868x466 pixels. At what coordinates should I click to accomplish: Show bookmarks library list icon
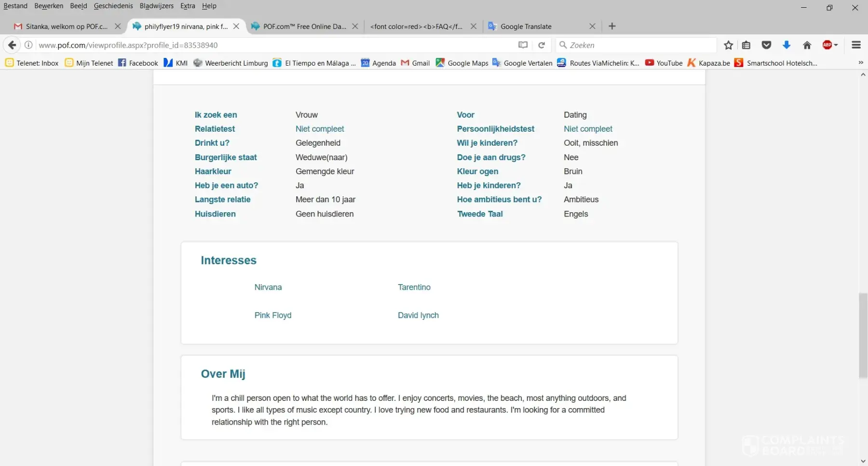(x=746, y=45)
